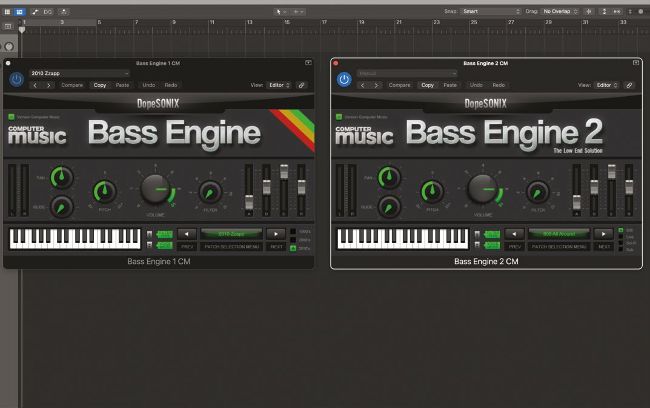Open the pointer tool menu

(x=281, y=12)
